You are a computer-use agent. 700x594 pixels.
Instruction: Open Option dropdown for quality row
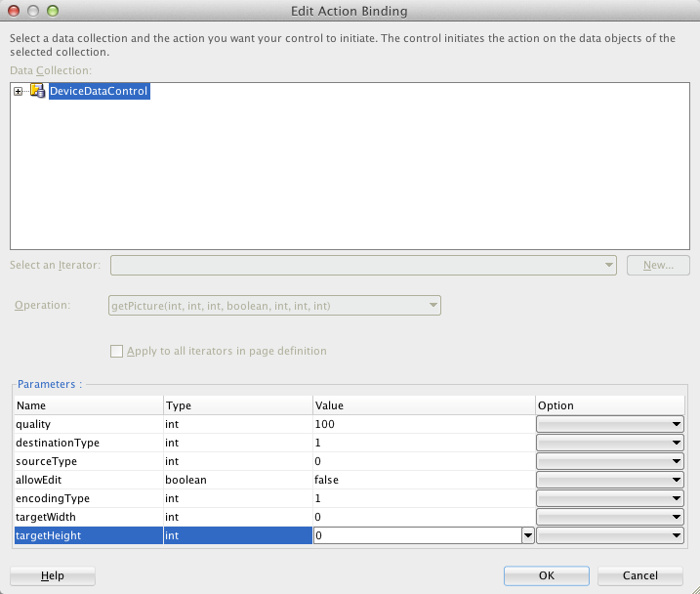(x=610, y=424)
